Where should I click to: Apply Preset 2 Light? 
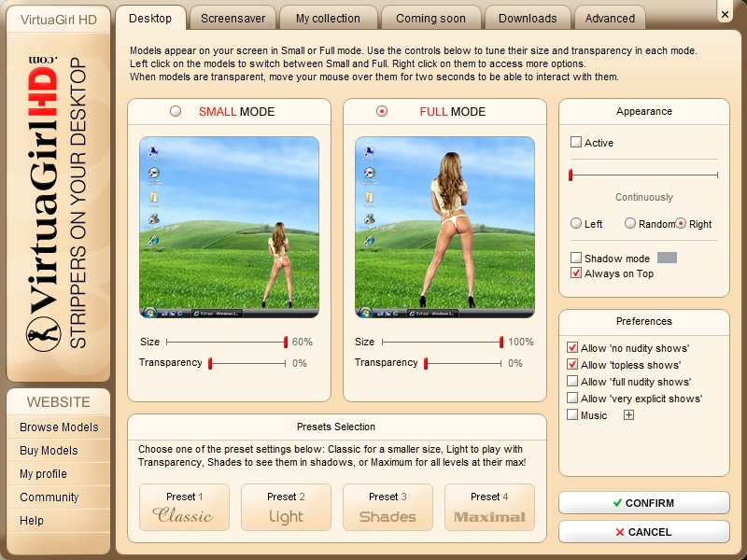(286, 508)
